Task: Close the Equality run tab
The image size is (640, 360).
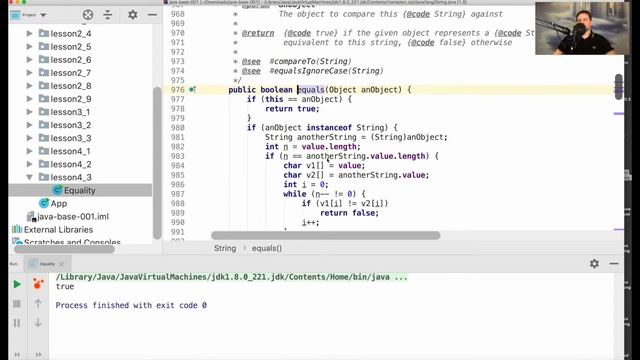Action: click(62, 264)
